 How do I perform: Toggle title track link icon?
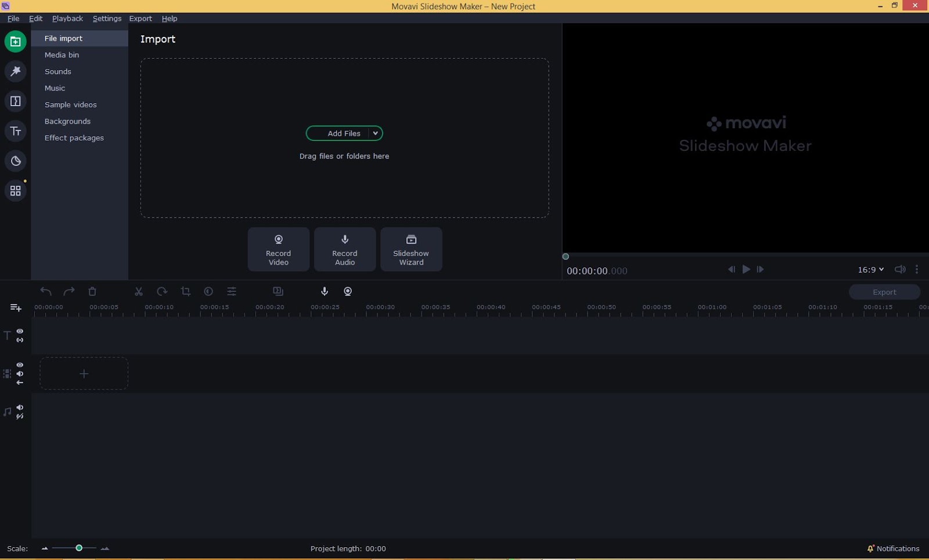[x=20, y=340]
